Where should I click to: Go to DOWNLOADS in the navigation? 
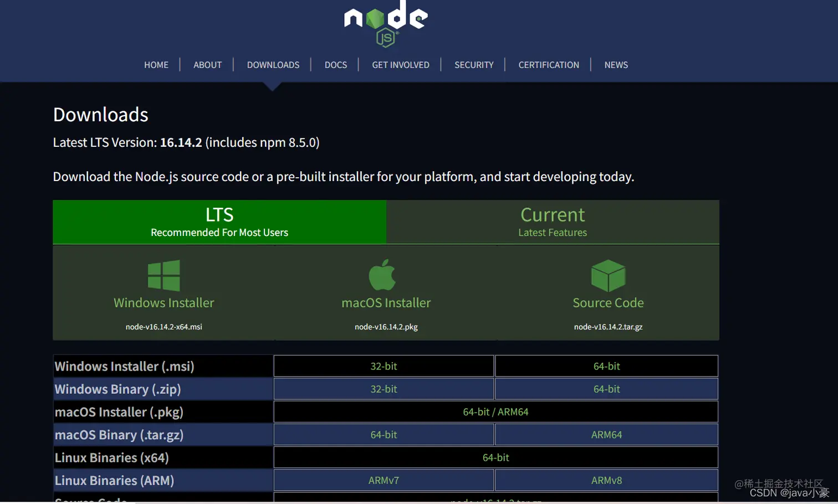point(273,65)
